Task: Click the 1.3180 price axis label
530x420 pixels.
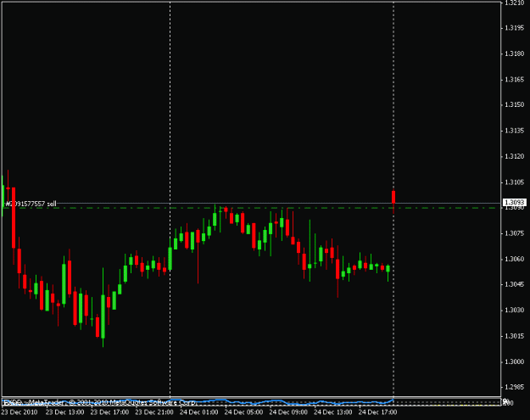Action: click(x=515, y=53)
